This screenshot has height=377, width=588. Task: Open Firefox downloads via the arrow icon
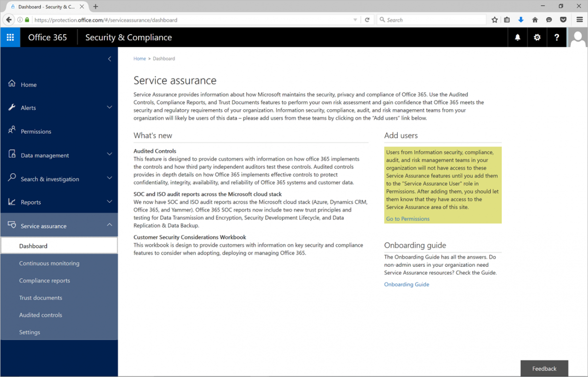point(520,20)
